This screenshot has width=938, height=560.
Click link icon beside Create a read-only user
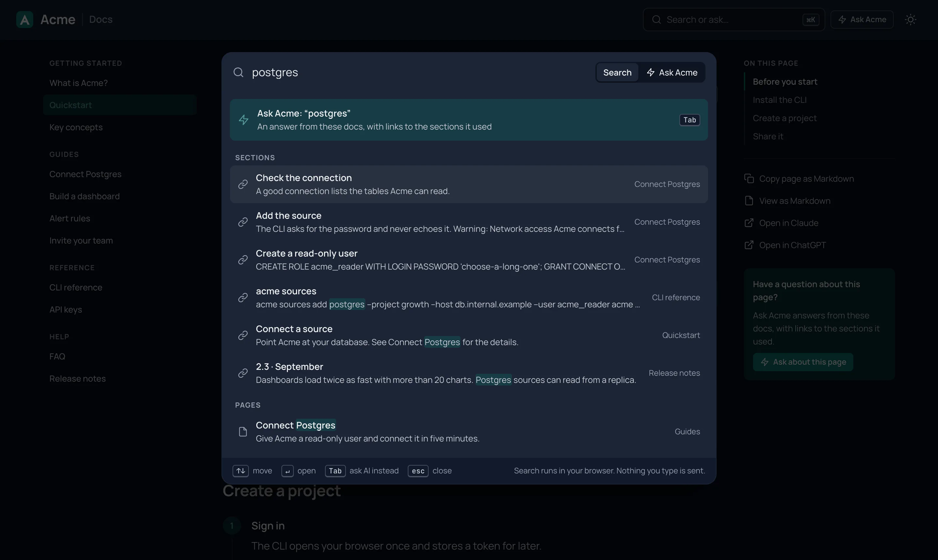pos(243,259)
